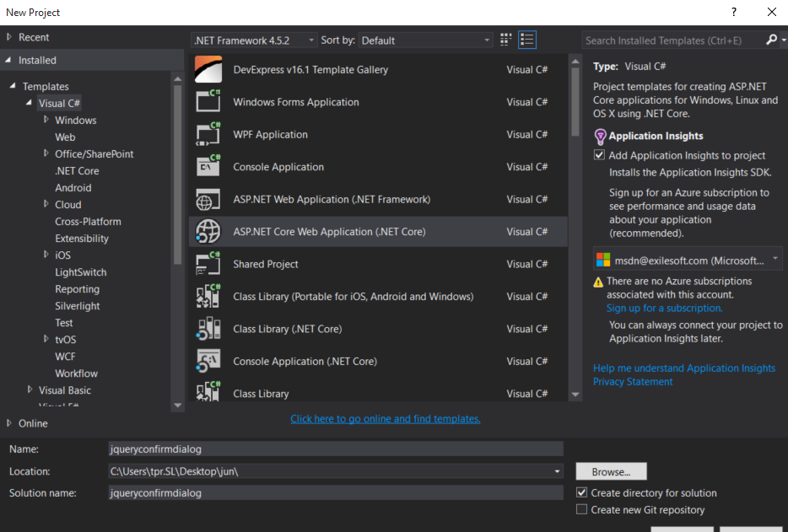Screen dimensions: 788x532
Task: Click the template list scrollbar thumb
Action: click(x=575, y=100)
